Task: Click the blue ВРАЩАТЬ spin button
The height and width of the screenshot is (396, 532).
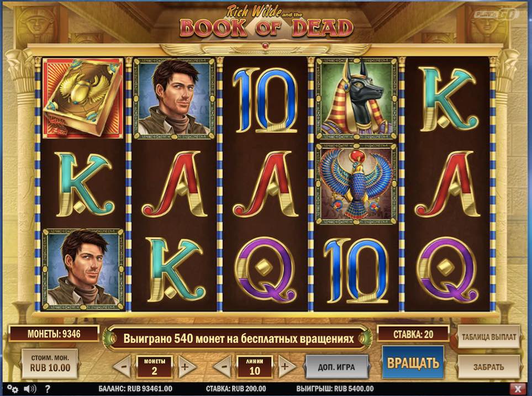Action: (413, 362)
